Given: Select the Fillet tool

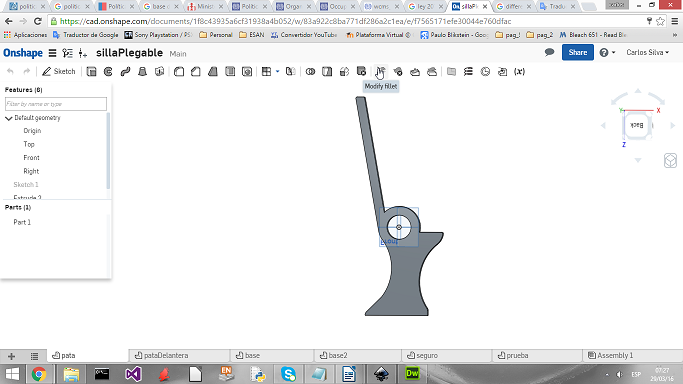Looking at the screenshot, I should pyautogui.click(x=179, y=71).
